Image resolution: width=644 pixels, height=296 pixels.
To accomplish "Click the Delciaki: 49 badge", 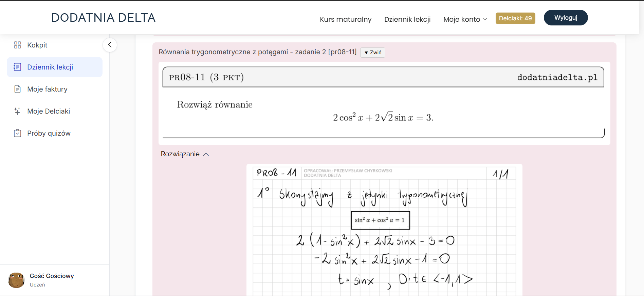I will (515, 18).
